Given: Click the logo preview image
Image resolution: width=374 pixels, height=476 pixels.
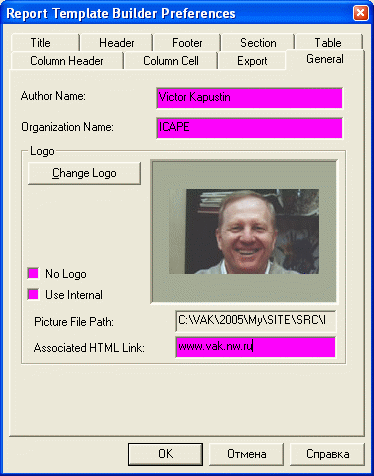Looking at the screenshot, I should tap(244, 232).
